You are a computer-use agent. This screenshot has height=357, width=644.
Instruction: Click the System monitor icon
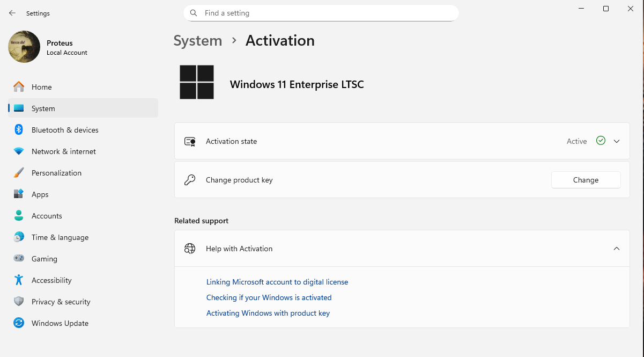[19, 108]
